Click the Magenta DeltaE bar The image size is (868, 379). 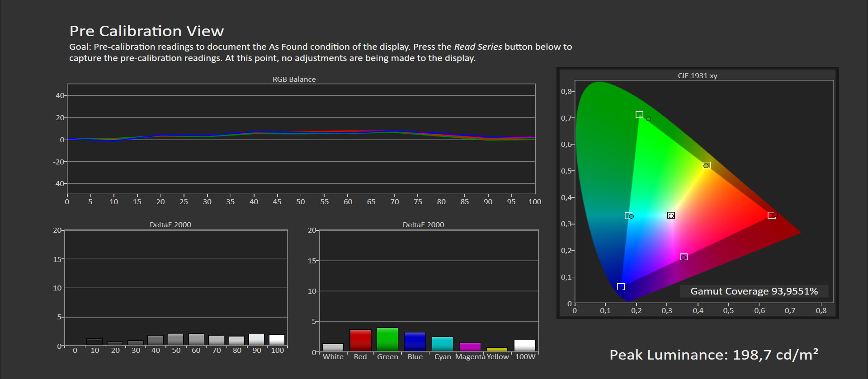click(470, 347)
